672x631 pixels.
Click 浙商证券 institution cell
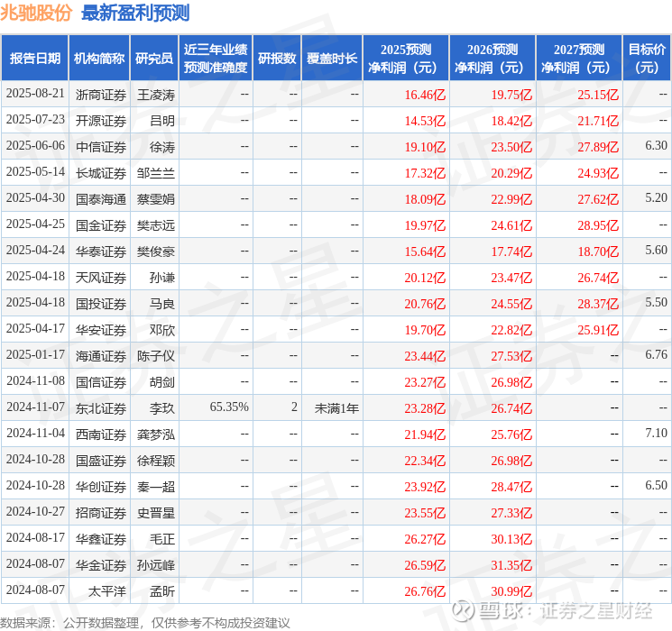pos(101,95)
